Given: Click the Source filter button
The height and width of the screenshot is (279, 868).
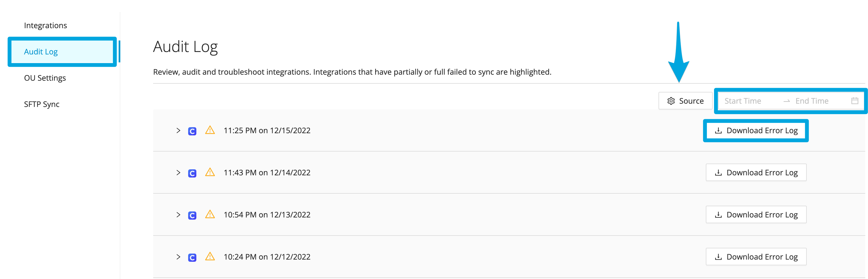Looking at the screenshot, I should tap(685, 100).
